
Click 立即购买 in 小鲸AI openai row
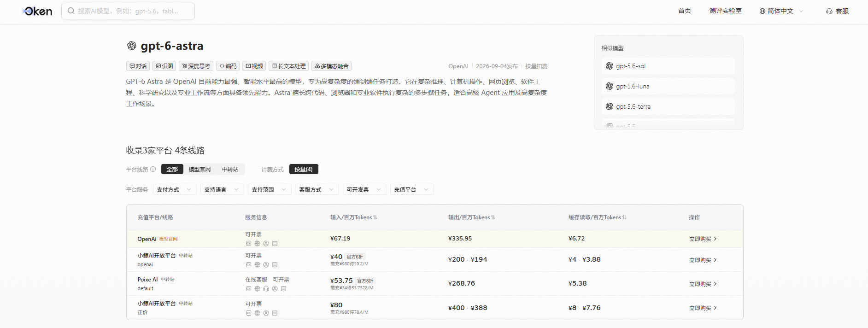coord(703,260)
